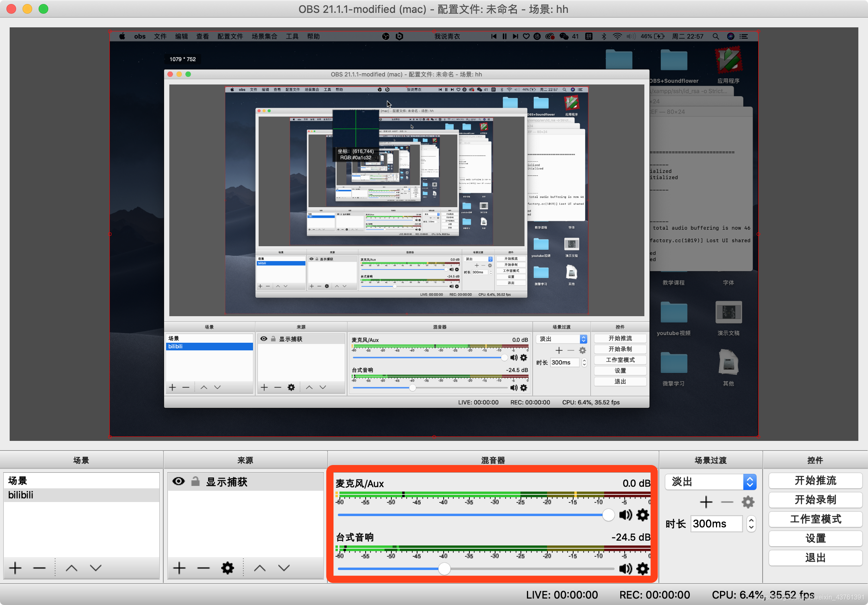
Task: Open the transition settings gear dropdown
Action: [x=748, y=502]
